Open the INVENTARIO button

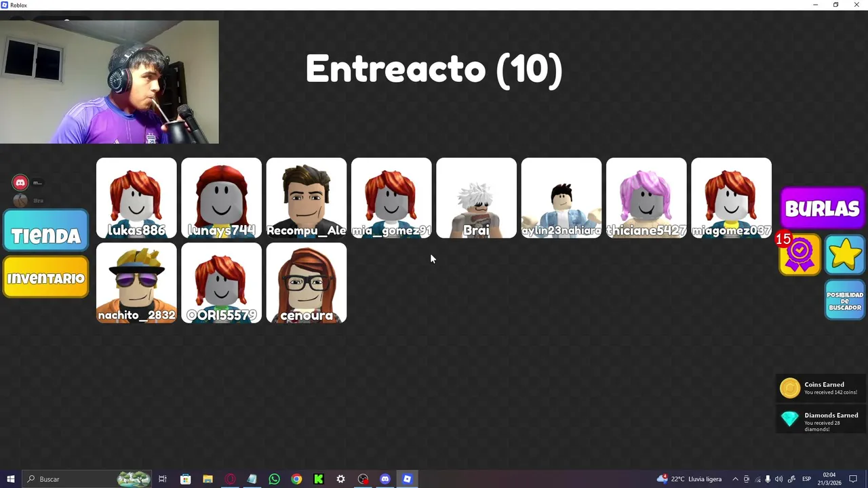[46, 277]
